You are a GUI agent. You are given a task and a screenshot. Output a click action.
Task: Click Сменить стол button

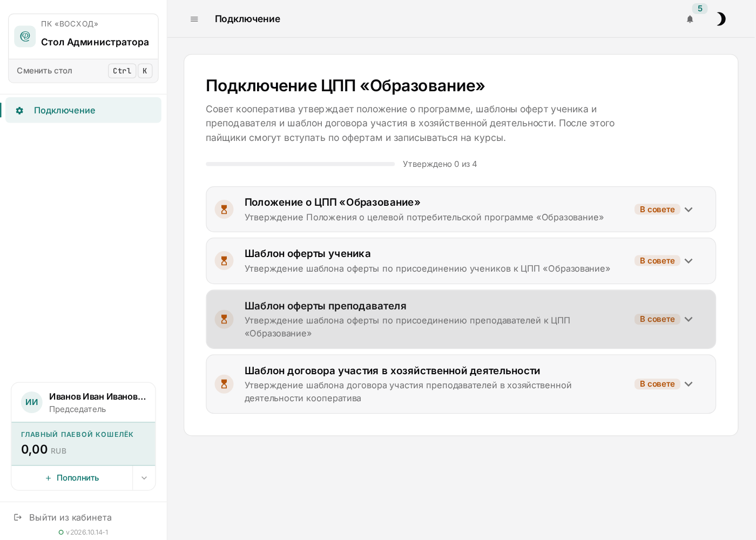point(84,71)
